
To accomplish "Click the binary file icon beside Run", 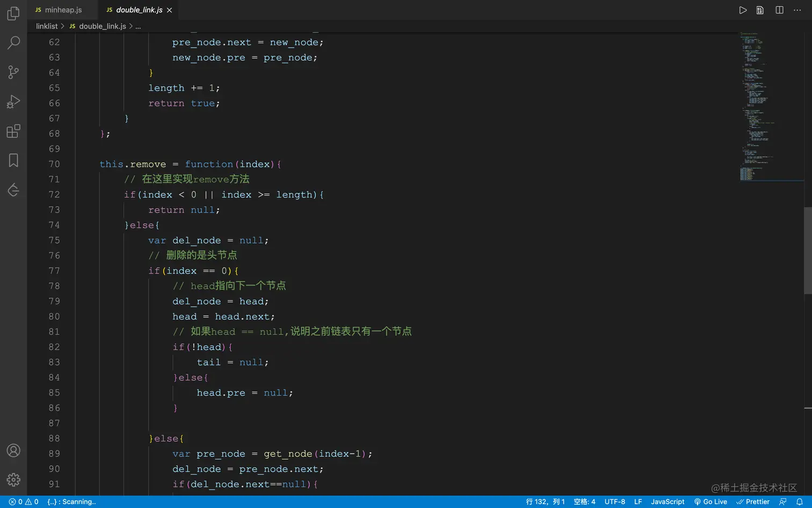I will click(760, 10).
